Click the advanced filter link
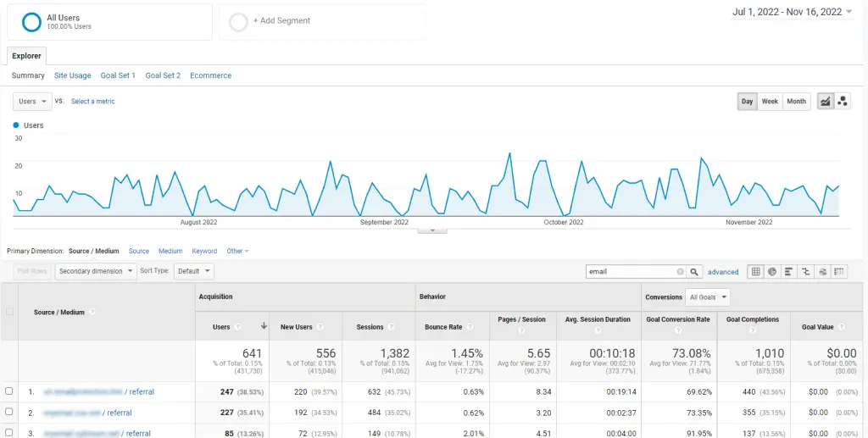 coord(723,272)
